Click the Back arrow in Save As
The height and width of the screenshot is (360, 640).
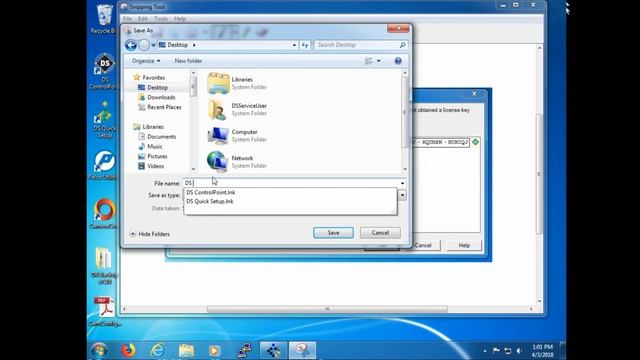coord(131,45)
